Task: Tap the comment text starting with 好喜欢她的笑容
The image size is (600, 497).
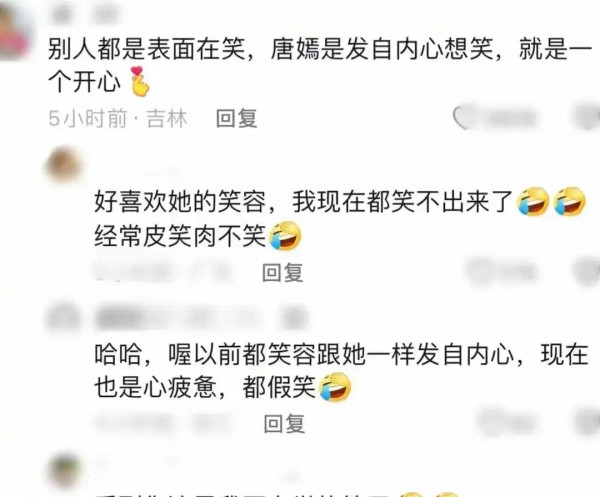Action: [x=340, y=218]
